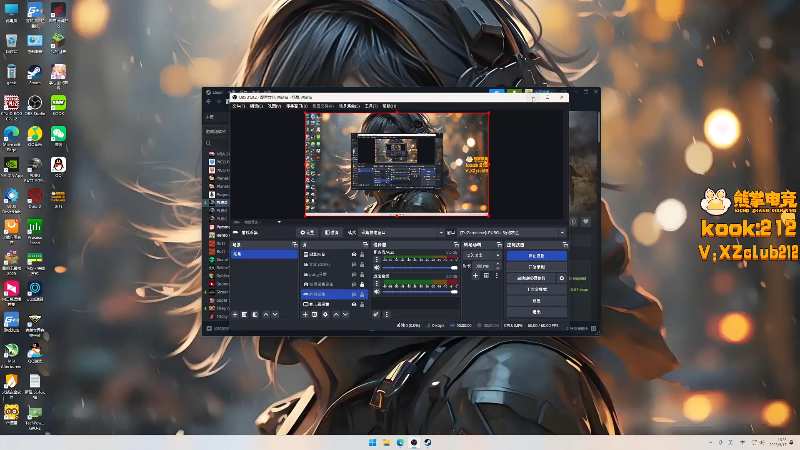Open Tools menu in OBS
Image resolution: width=800 pixels, height=450 pixels.
[371, 106]
